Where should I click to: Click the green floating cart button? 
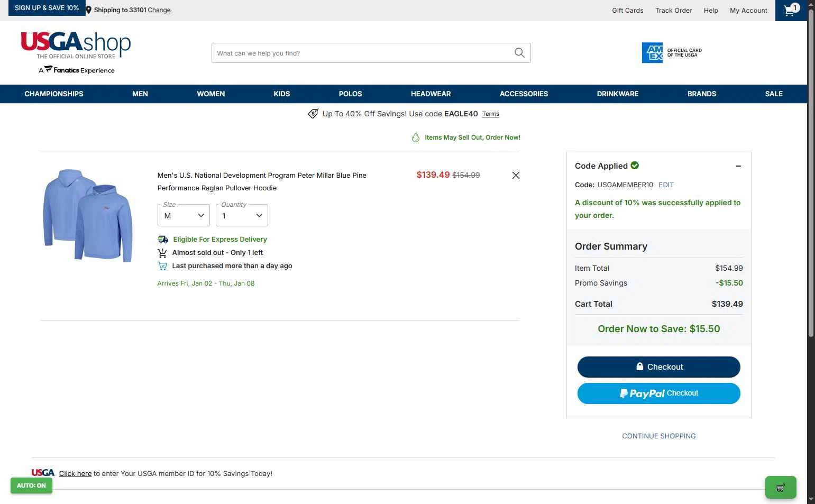(781, 488)
